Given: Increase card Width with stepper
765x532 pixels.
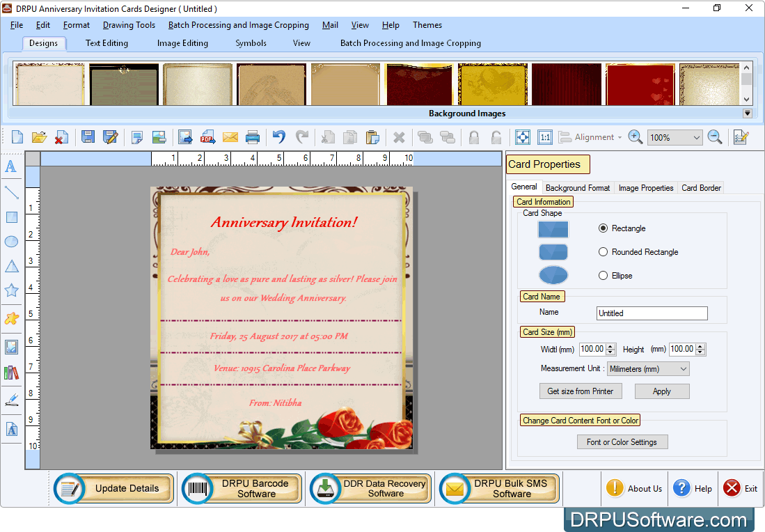Looking at the screenshot, I should (x=611, y=346).
